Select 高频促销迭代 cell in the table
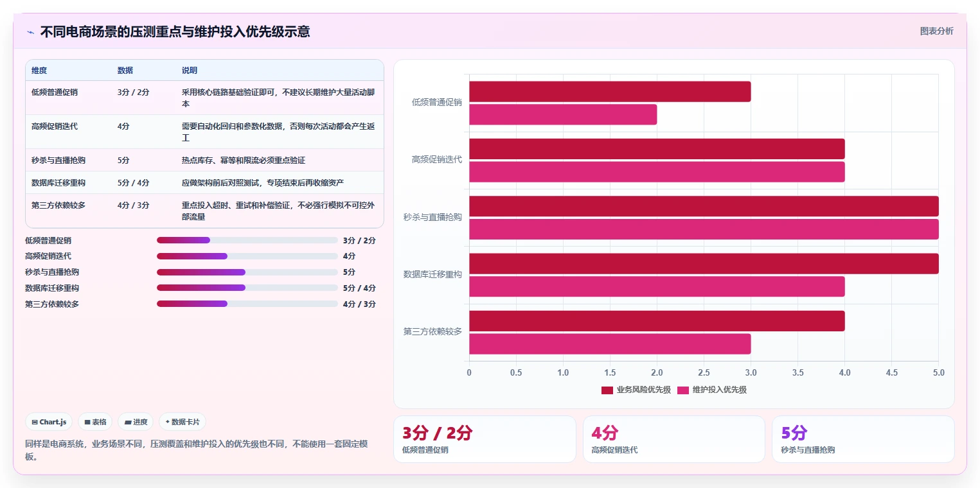The image size is (980, 488). tap(55, 126)
